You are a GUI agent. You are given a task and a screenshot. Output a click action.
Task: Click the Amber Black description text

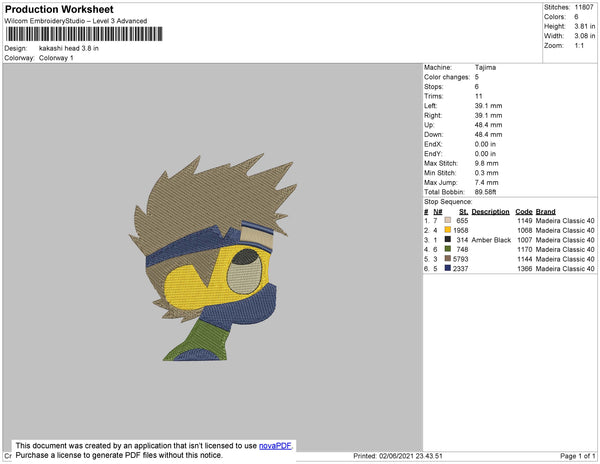(491, 240)
